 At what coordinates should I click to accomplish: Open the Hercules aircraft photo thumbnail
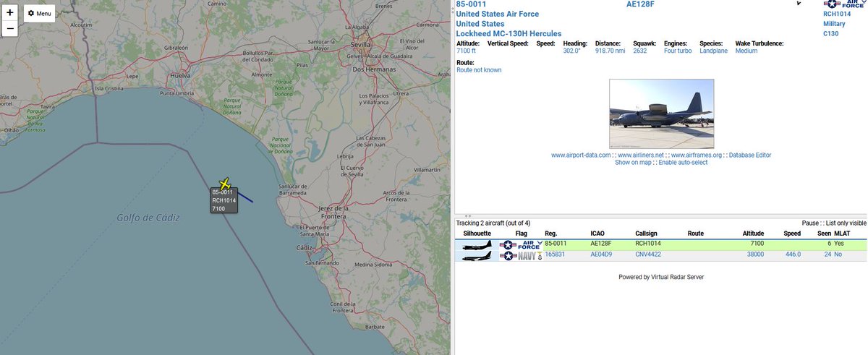point(662,114)
